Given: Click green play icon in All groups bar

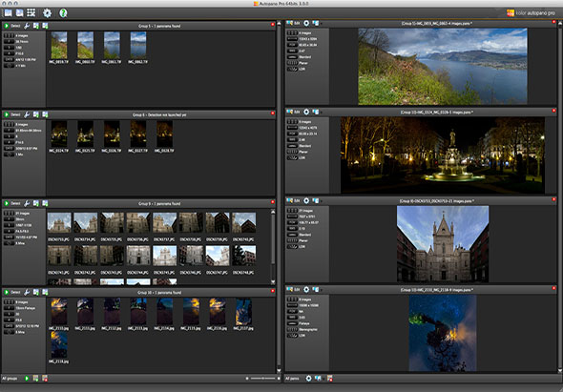Looking at the screenshot, I should point(27,379).
